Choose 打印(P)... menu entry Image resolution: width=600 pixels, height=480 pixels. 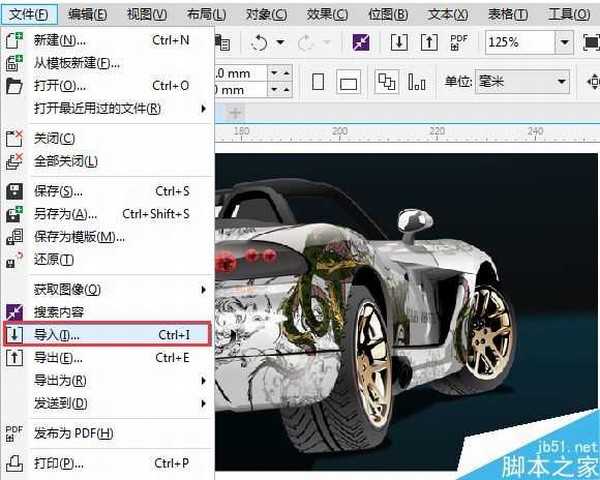[107, 464]
